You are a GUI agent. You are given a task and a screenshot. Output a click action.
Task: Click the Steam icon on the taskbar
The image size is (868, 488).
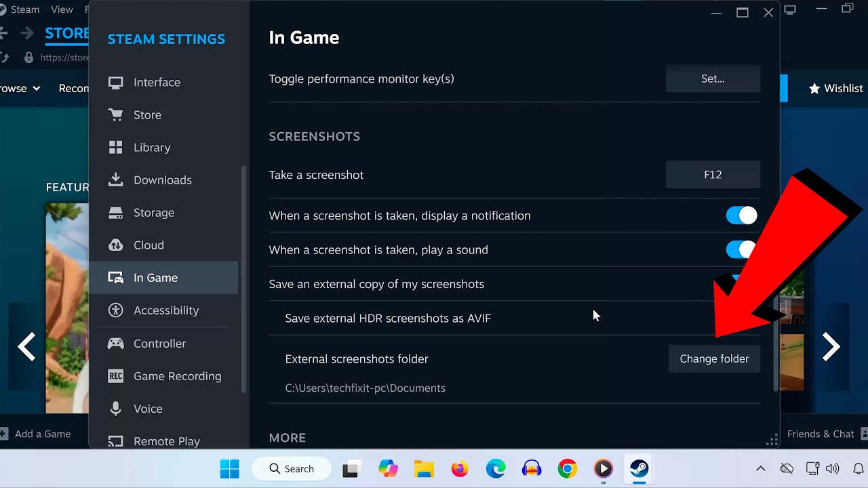(x=639, y=468)
